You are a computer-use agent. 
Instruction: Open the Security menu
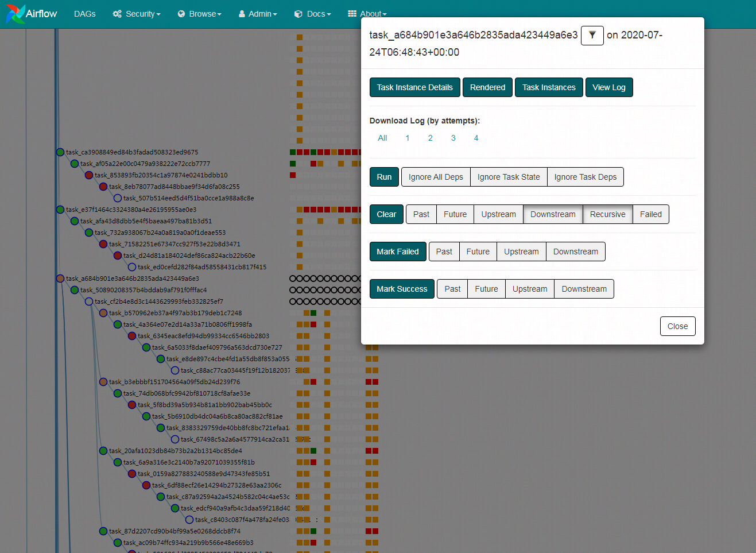(137, 14)
